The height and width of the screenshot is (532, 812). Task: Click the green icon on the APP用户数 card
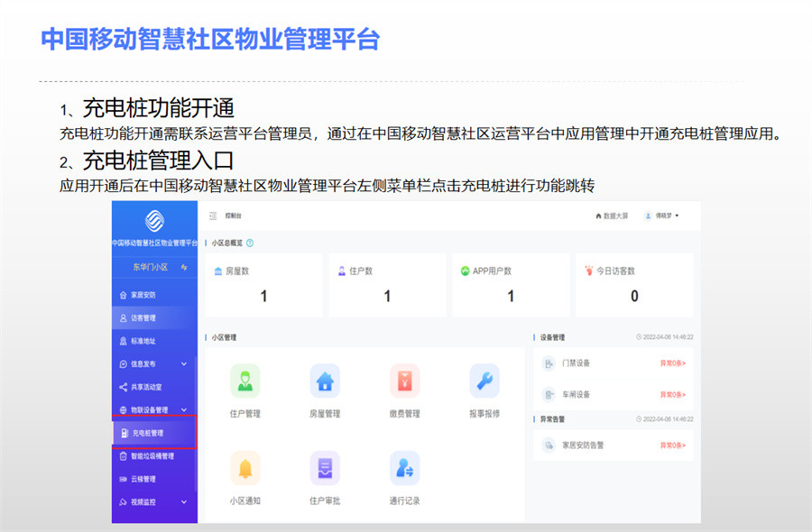click(x=465, y=271)
